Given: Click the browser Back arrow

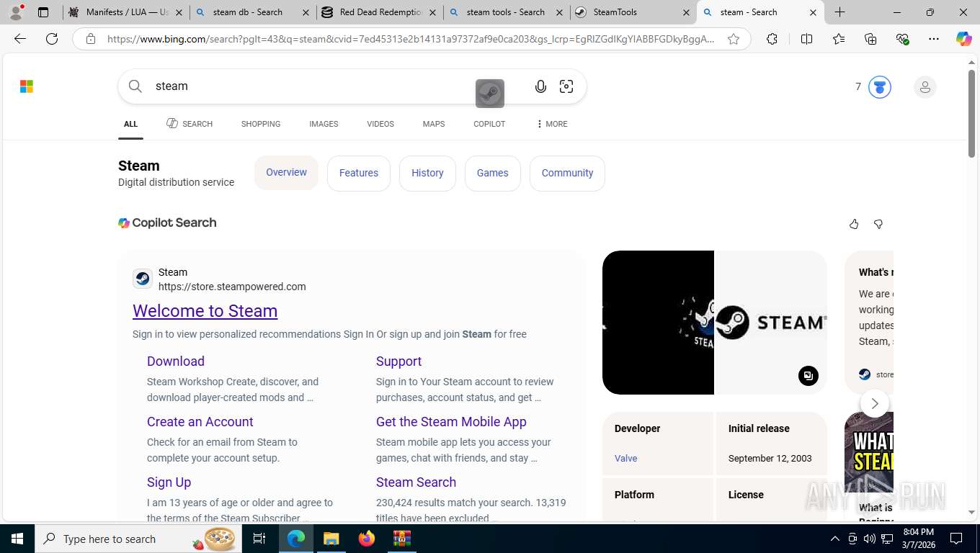Looking at the screenshot, I should pyautogui.click(x=20, y=39).
